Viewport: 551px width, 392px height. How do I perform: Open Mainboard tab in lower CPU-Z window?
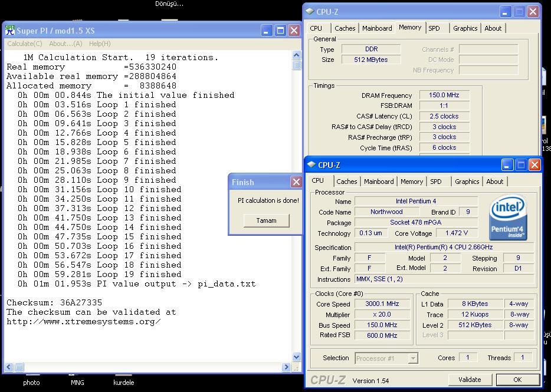379,182
